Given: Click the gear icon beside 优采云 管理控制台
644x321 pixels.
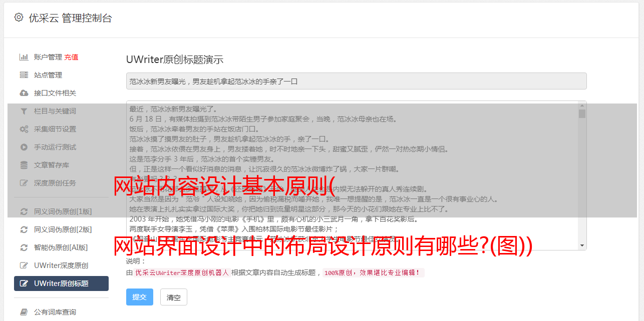Looking at the screenshot, I should pos(19,17).
